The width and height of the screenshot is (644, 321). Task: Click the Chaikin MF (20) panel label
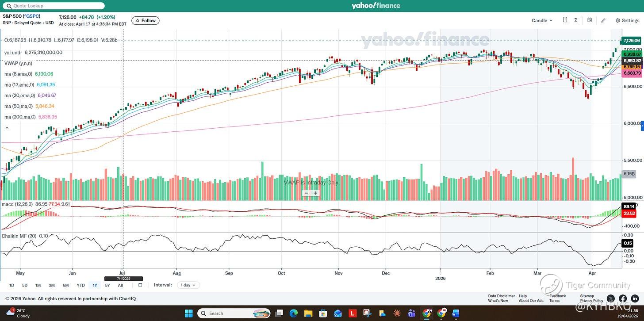19,236
